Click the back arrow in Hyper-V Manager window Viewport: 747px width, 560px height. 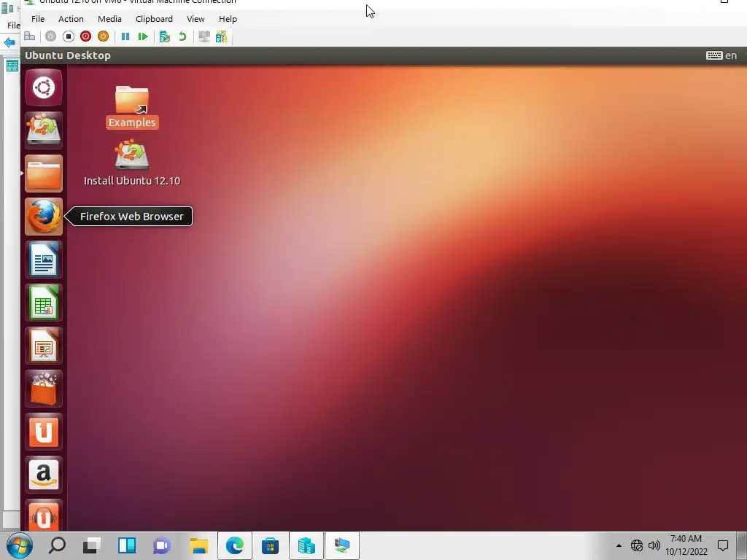9,42
